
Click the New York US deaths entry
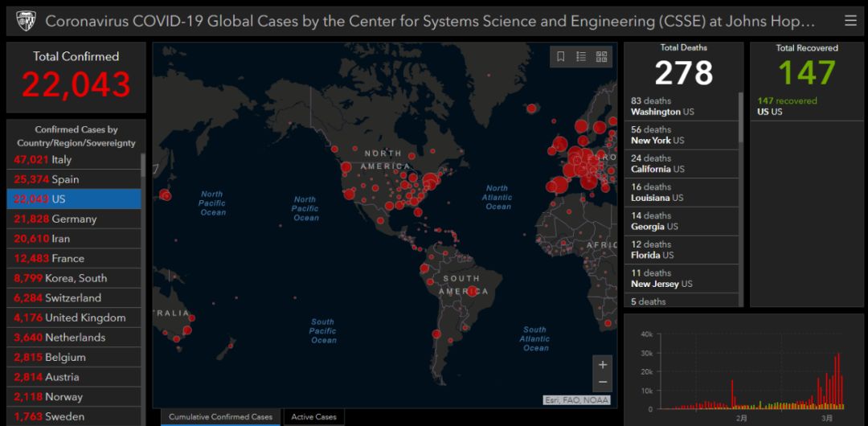(x=682, y=135)
